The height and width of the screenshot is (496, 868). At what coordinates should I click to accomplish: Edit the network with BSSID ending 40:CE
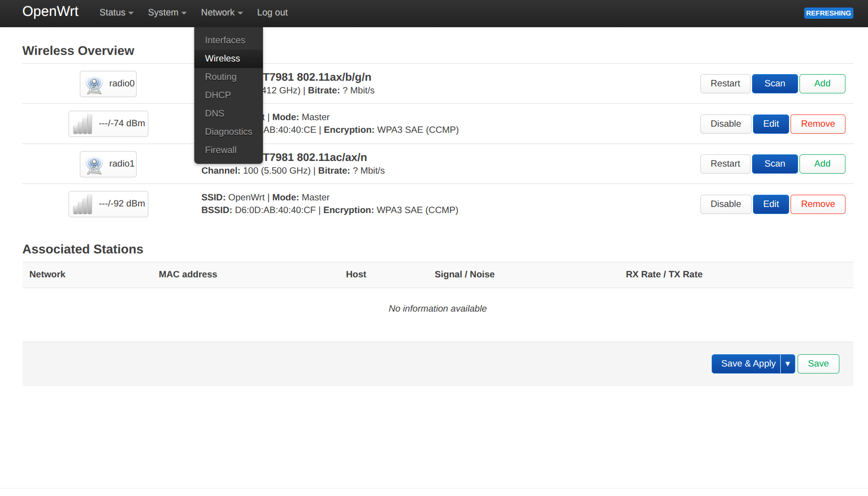click(x=771, y=124)
